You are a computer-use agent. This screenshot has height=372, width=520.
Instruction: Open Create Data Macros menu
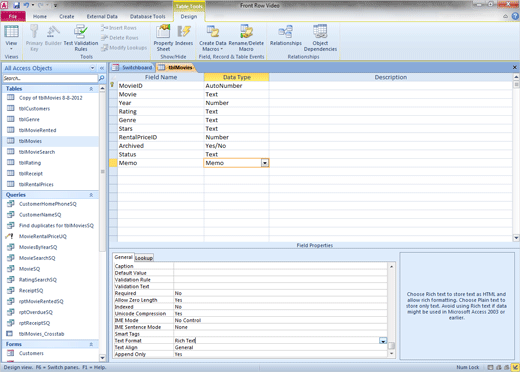(213, 37)
